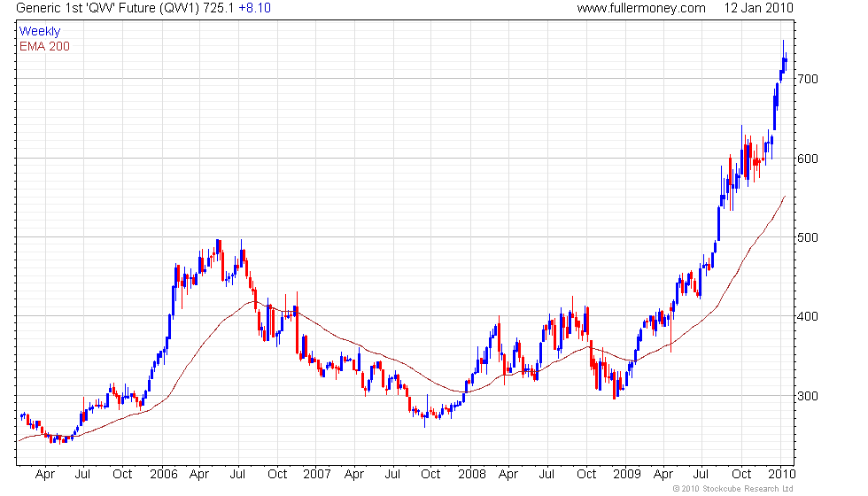
Task: Click the +8.10 price change value
Action: tap(255, 8)
